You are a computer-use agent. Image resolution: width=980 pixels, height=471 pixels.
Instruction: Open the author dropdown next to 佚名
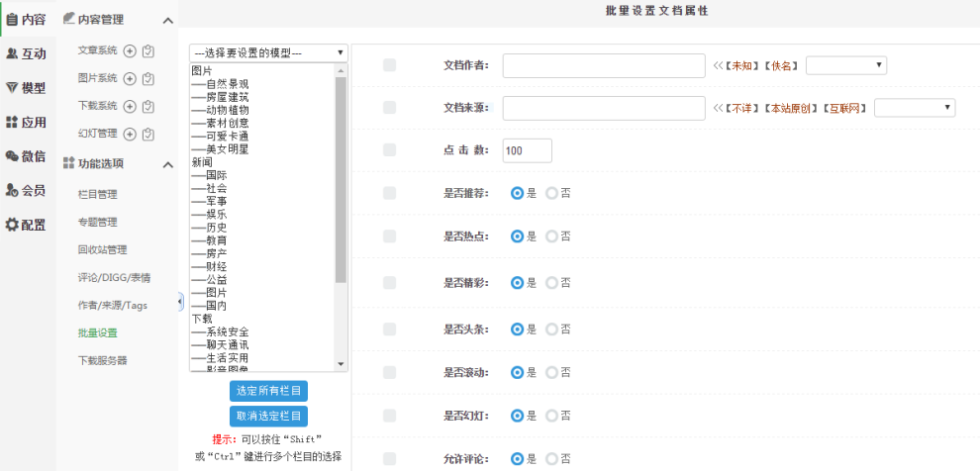point(846,65)
